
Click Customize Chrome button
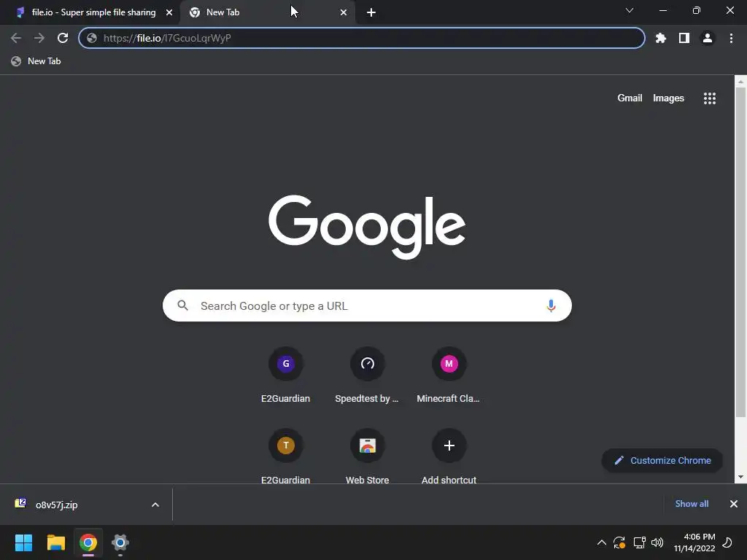click(662, 461)
